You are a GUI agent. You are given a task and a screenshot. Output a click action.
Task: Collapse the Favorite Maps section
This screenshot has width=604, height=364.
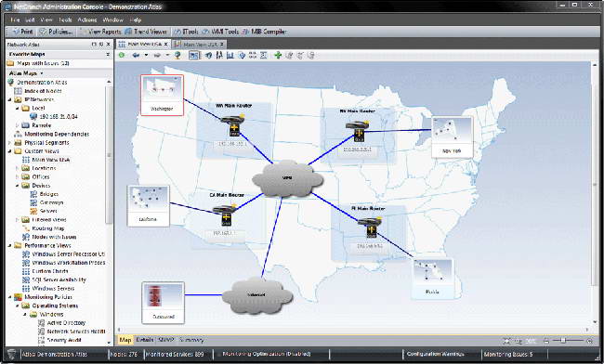pyautogui.click(x=108, y=54)
